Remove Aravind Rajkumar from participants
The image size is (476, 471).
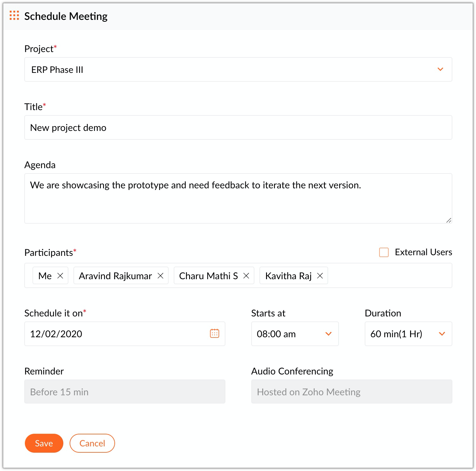coord(160,276)
